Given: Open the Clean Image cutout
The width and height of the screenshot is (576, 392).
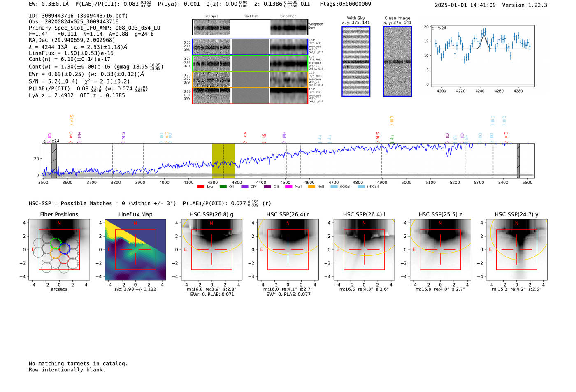Looking at the screenshot, I should point(397,61).
